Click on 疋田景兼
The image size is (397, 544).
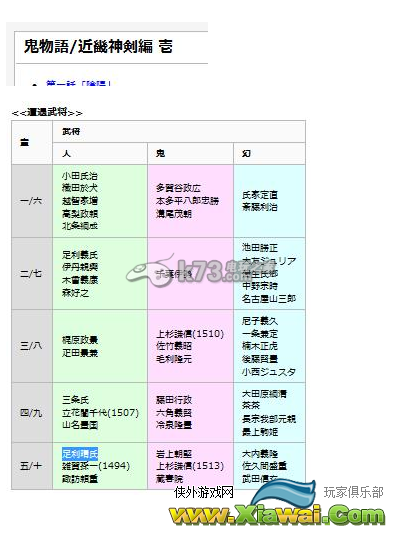(80, 352)
